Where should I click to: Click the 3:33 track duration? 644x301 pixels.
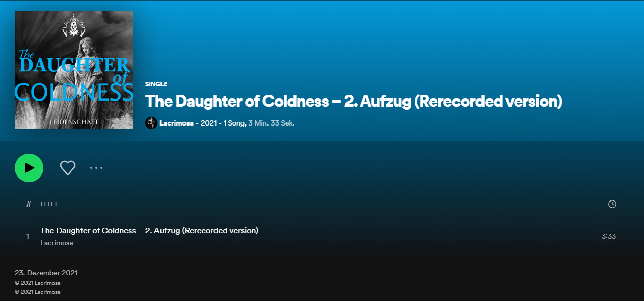pos(609,237)
